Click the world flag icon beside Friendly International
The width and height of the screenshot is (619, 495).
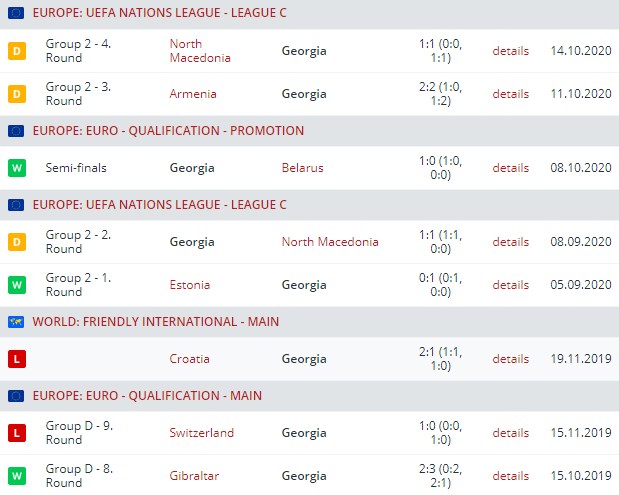tap(16, 322)
